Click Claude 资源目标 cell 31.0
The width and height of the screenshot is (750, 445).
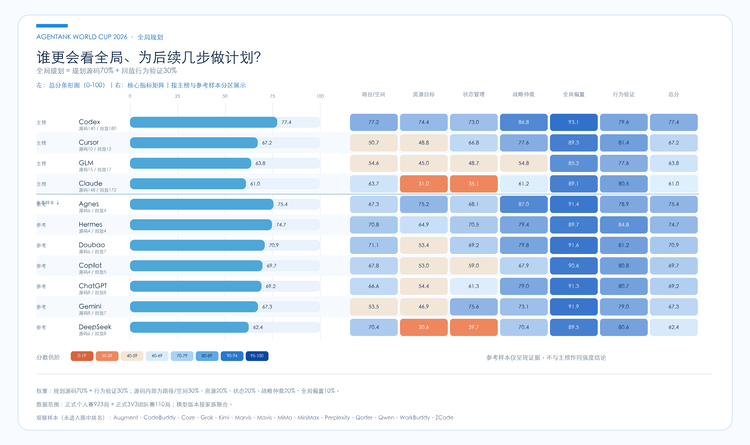(424, 184)
